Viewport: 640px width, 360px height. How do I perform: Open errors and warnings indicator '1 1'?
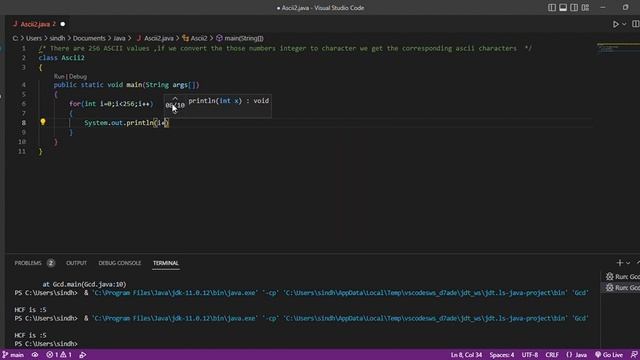(x=59, y=355)
